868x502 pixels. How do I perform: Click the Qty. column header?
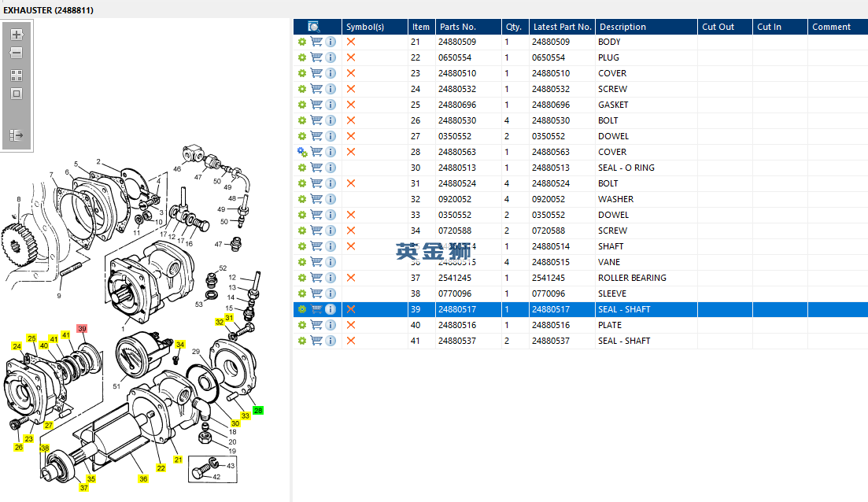(x=515, y=27)
